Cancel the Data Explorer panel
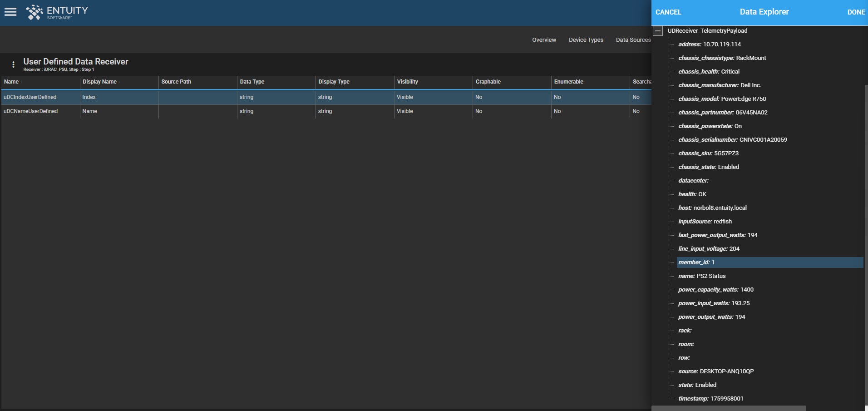The image size is (868, 411). (668, 12)
